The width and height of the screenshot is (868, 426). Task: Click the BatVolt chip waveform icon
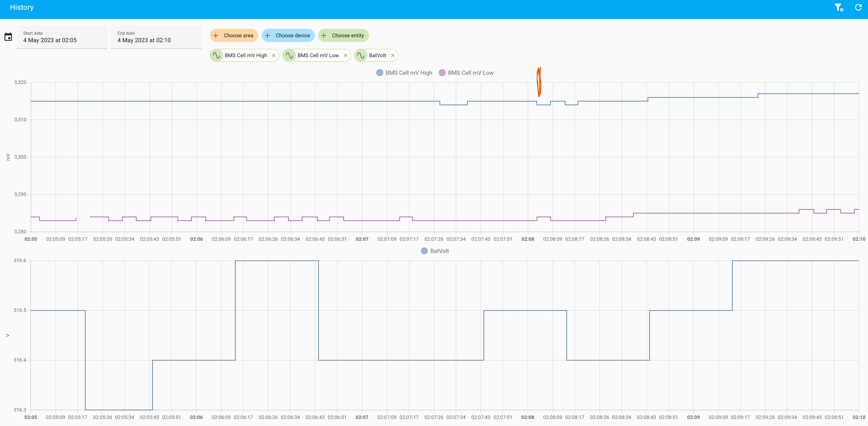(361, 56)
